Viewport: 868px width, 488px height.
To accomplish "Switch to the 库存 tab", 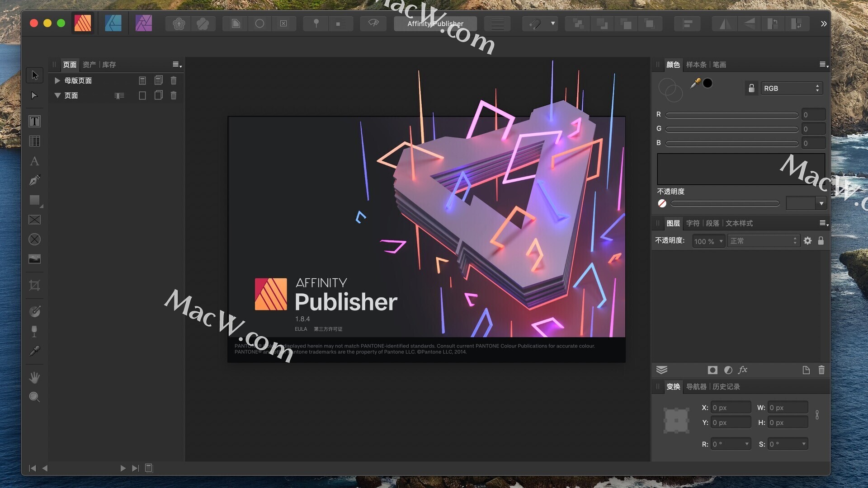I will click(x=109, y=65).
